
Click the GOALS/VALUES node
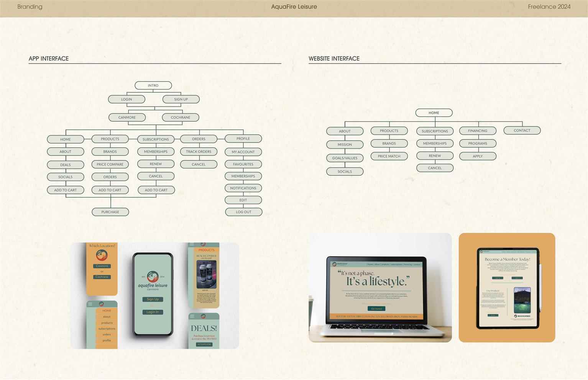click(345, 158)
